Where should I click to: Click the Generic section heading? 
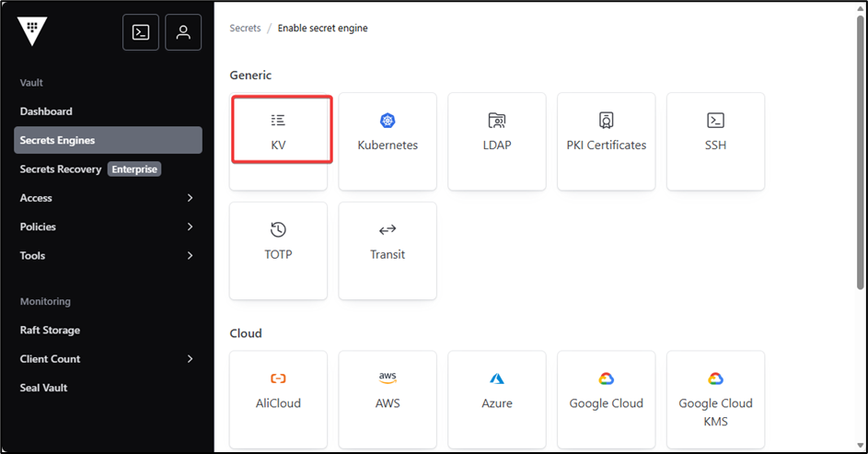(250, 75)
